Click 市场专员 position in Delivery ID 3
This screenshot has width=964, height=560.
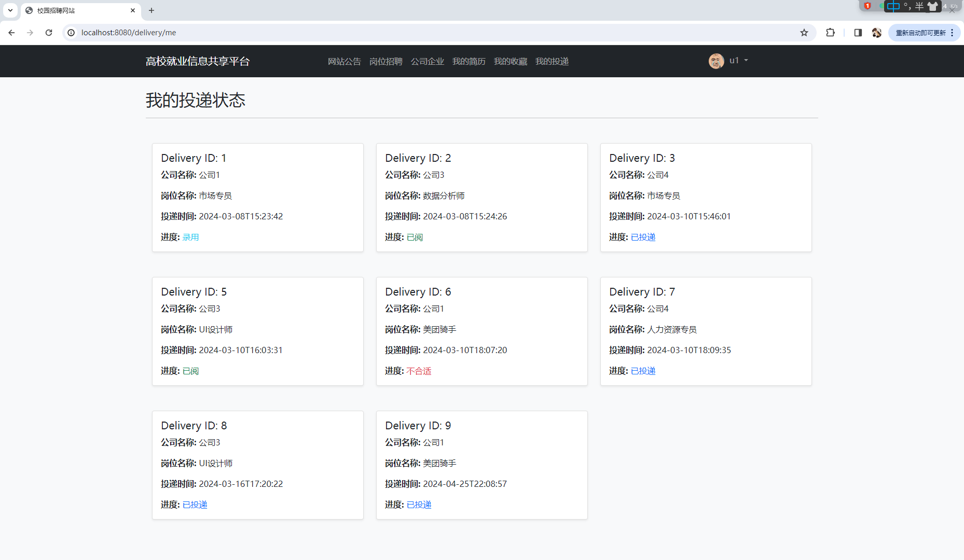pos(664,196)
